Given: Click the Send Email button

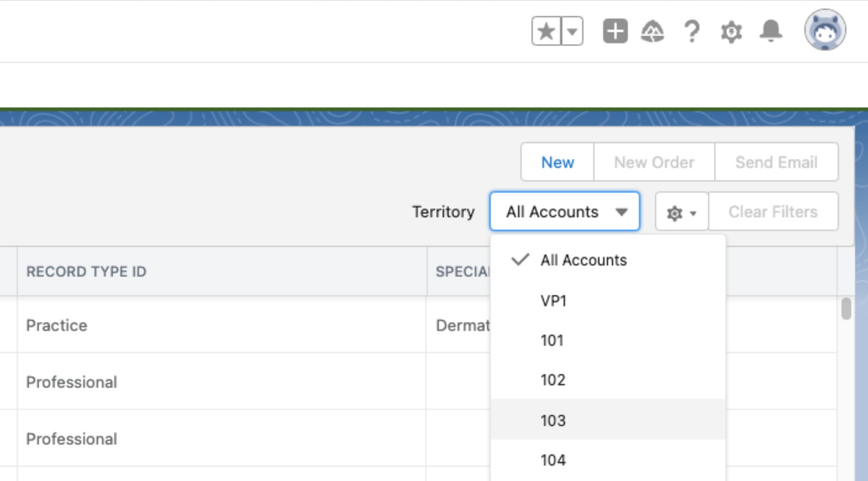Looking at the screenshot, I should (x=776, y=162).
